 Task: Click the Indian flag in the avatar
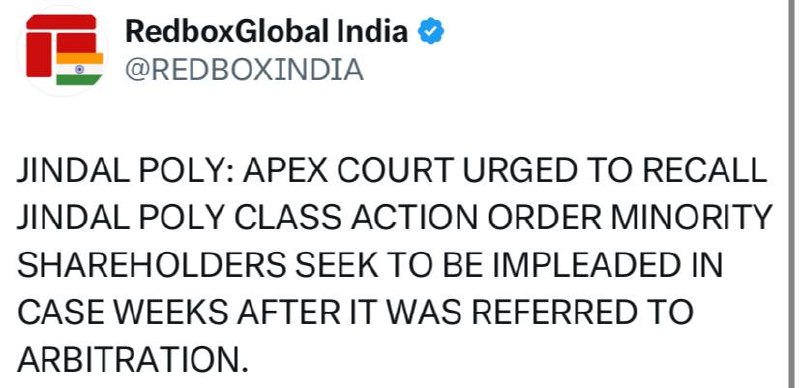point(80,68)
